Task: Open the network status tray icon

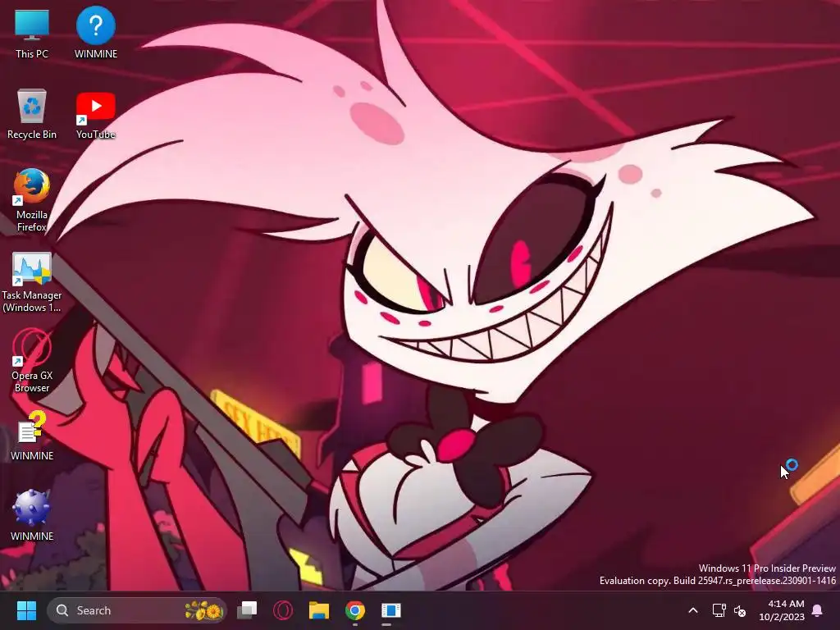Action: click(x=719, y=610)
